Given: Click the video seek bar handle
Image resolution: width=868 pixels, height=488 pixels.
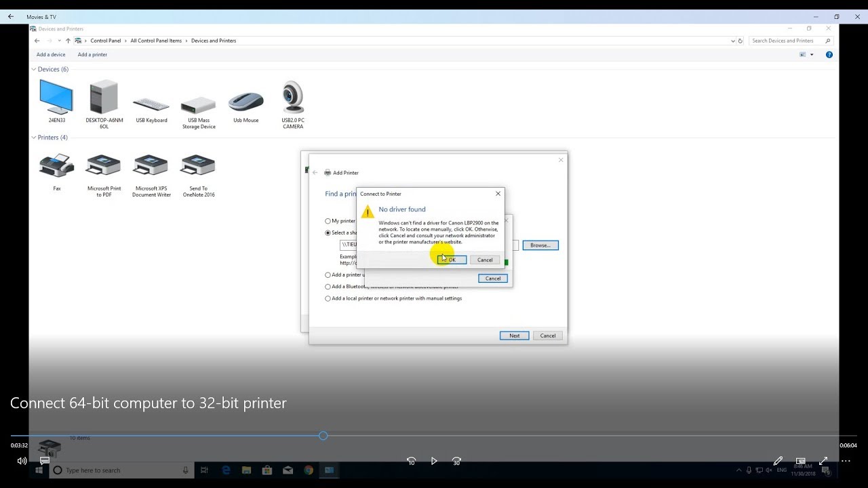Looking at the screenshot, I should pyautogui.click(x=323, y=436).
